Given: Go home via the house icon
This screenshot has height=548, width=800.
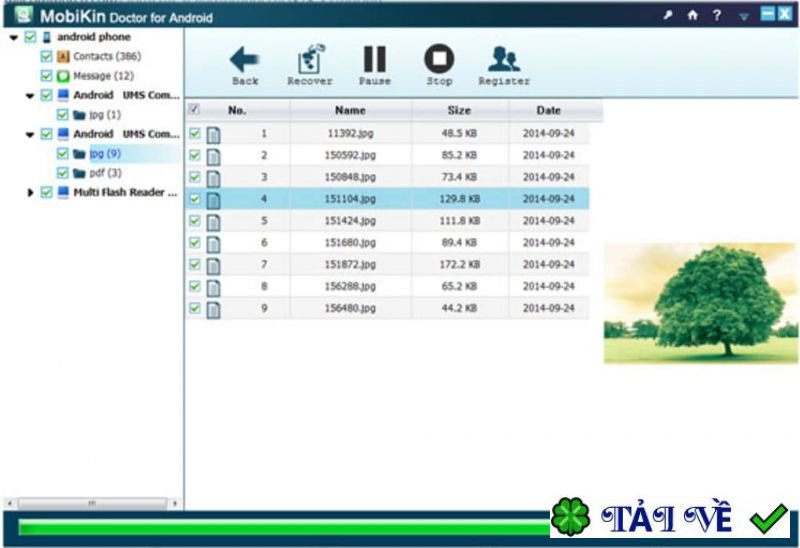Looking at the screenshot, I should (x=692, y=15).
